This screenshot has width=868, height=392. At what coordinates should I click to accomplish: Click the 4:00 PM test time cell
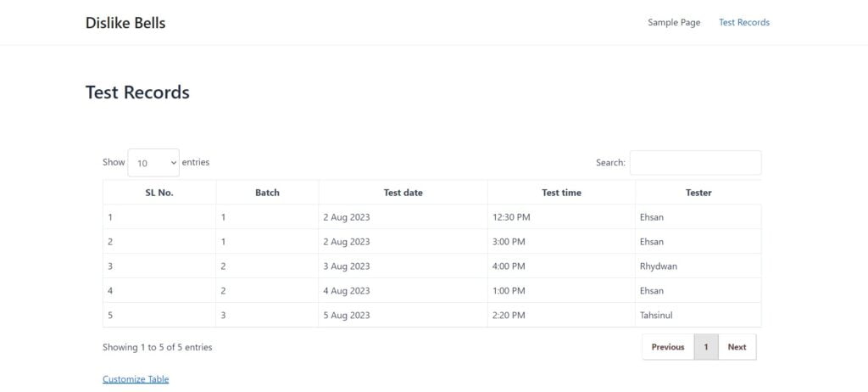pos(561,266)
